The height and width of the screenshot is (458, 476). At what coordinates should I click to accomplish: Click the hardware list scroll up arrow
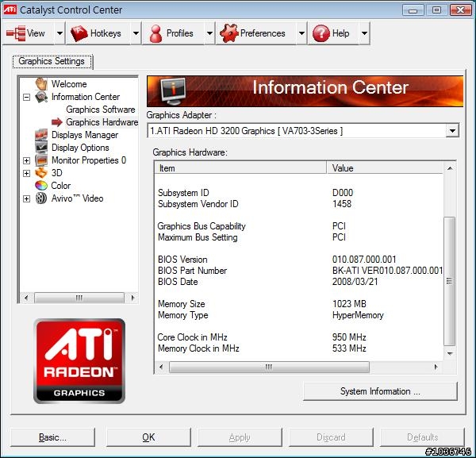click(450, 168)
